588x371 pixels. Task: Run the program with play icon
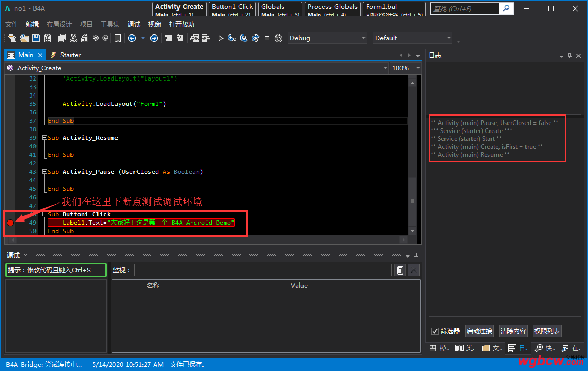tap(221, 38)
